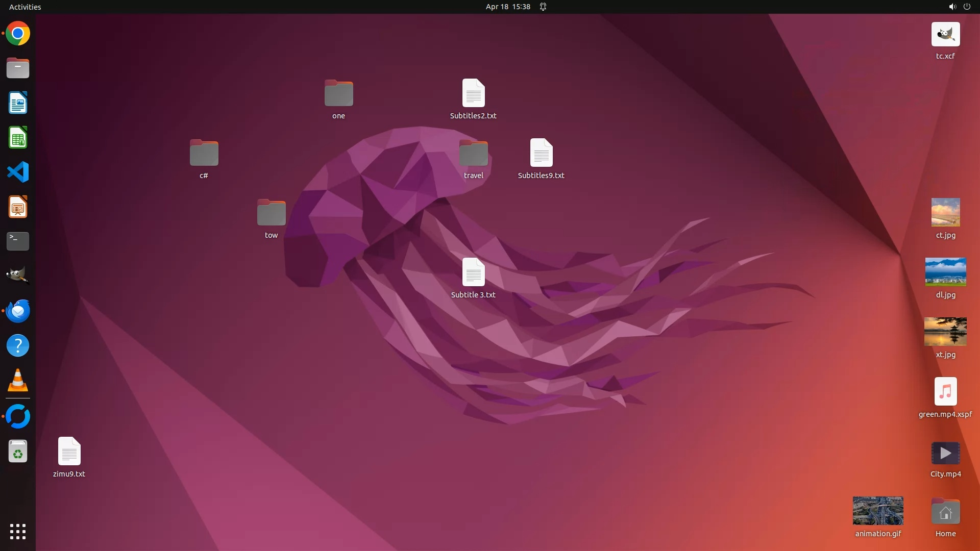The height and width of the screenshot is (551, 980).
Task: Open the Trash icon in dock
Action: point(18,452)
